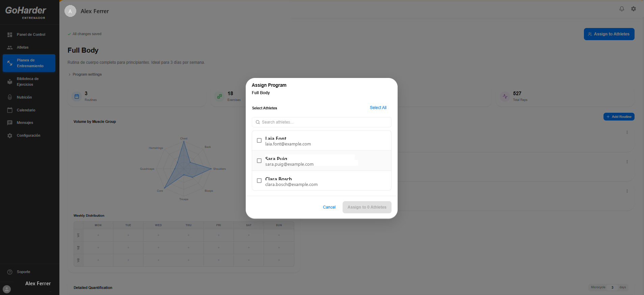The height and width of the screenshot is (295, 644).
Task: Click the Total Reps activity icon
Action: pos(505,97)
